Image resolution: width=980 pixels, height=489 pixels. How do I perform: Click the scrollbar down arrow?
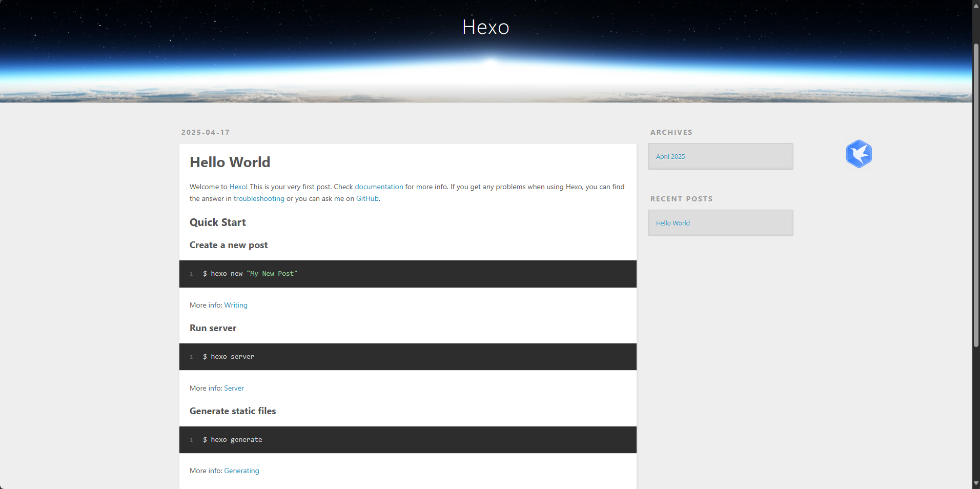pos(976,483)
